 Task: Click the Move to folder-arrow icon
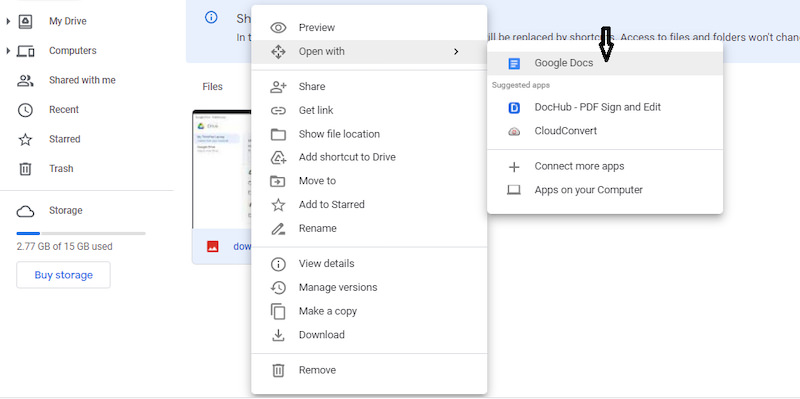(x=278, y=181)
